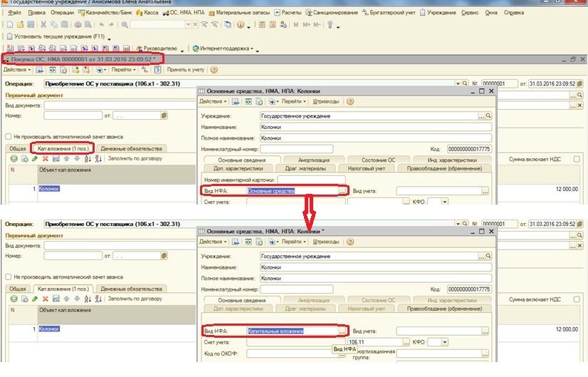Image resolution: width=588 pixels, height=377 pixels.
Task: Click the first icon of the reports toolbar row
Action: [10, 48]
